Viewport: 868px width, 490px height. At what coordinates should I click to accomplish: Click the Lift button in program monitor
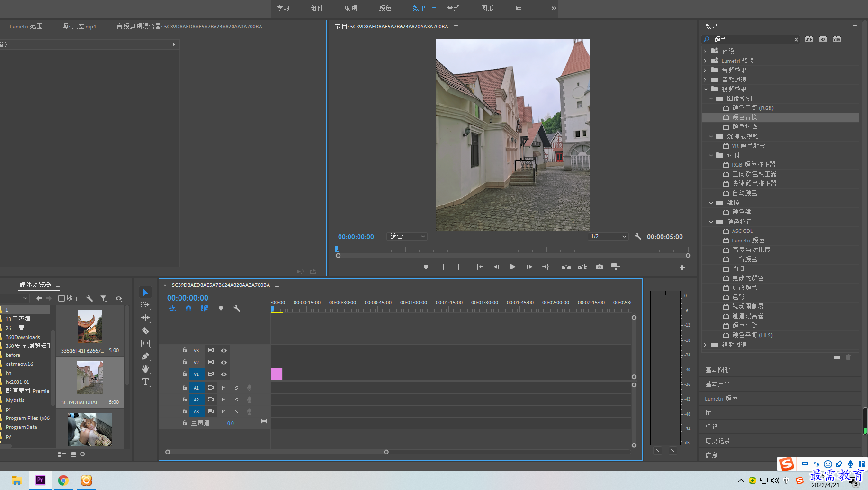coord(566,267)
